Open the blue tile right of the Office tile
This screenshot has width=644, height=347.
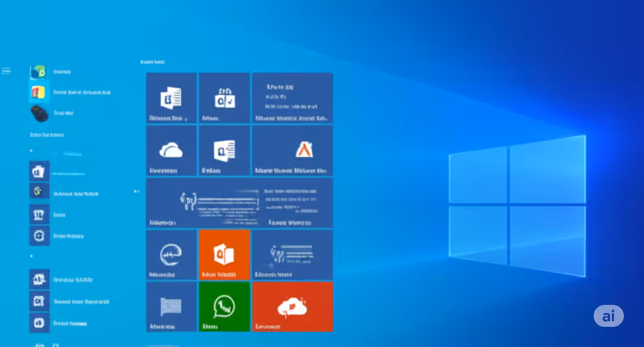pyautogui.click(x=292, y=255)
